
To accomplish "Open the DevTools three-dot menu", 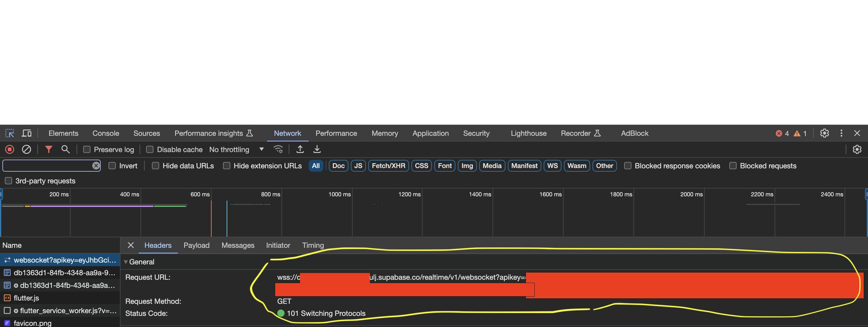I will pyautogui.click(x=841, y=133).
